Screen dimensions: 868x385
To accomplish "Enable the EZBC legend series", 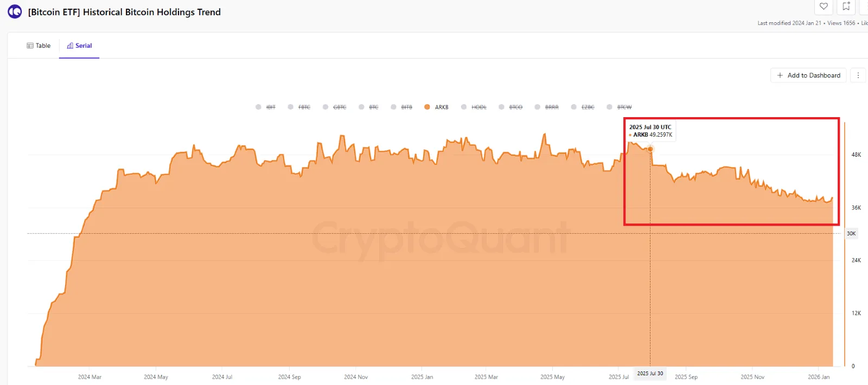I will (588, 107).
